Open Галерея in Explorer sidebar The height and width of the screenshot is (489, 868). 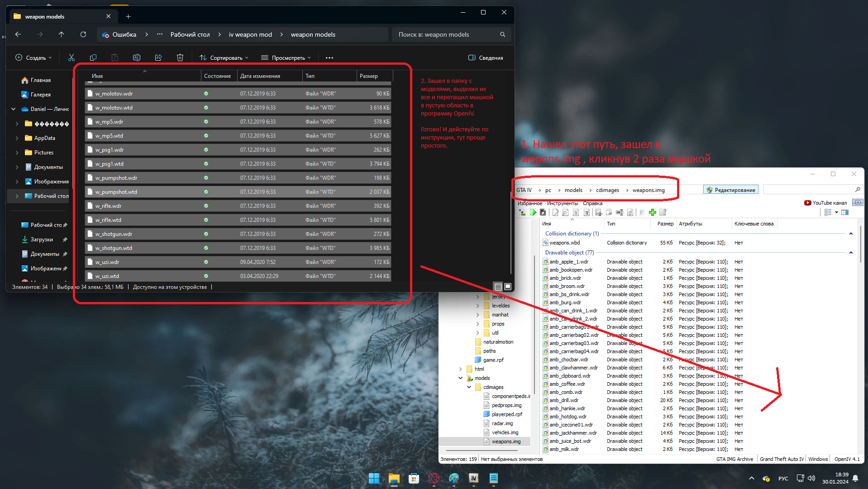pyautogui.click(x=41, y=95)
